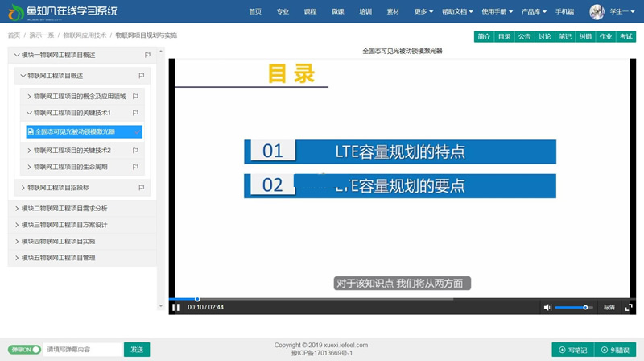The image size is (644, 361).
Task: Open the 产品库 dropdown
Action: click(534, 11)
